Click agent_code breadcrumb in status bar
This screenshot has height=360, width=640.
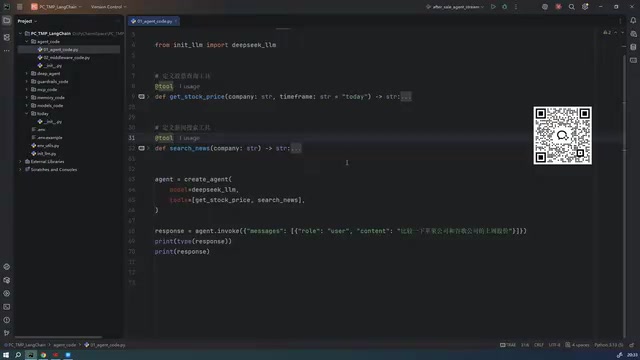[x=64, y=345]
